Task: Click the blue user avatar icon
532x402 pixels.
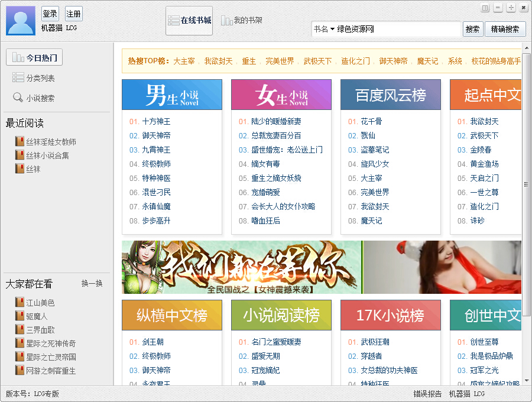Action: (x=21, y=21)
